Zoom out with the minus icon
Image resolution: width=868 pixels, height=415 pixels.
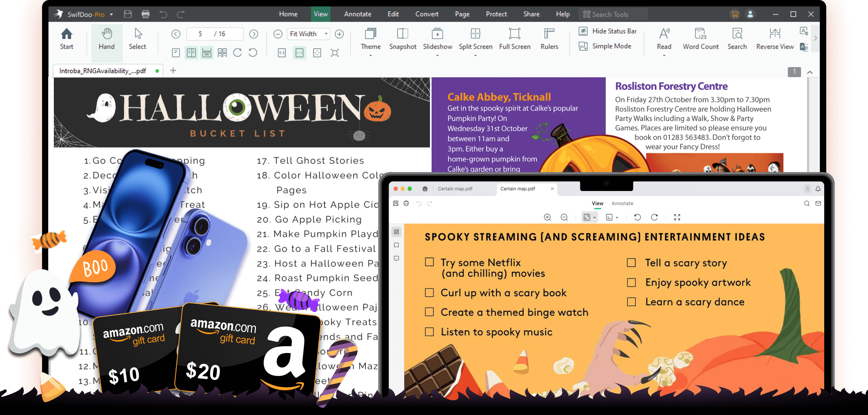click(x=278, y=34)
